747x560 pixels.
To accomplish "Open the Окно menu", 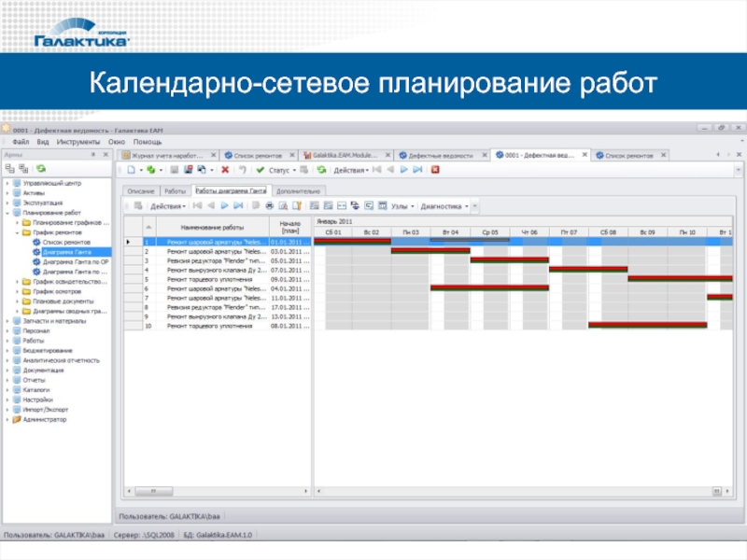I will pyautogui.click(x=116, y=142).
